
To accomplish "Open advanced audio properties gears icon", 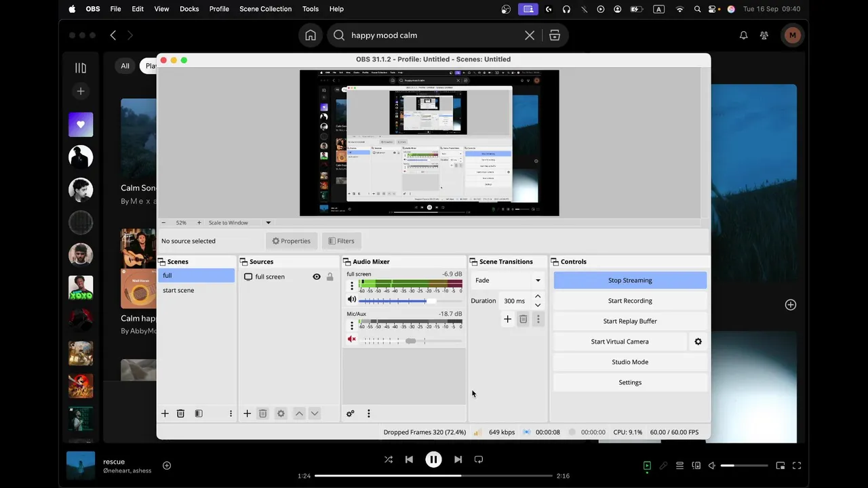I will [351, 413].
